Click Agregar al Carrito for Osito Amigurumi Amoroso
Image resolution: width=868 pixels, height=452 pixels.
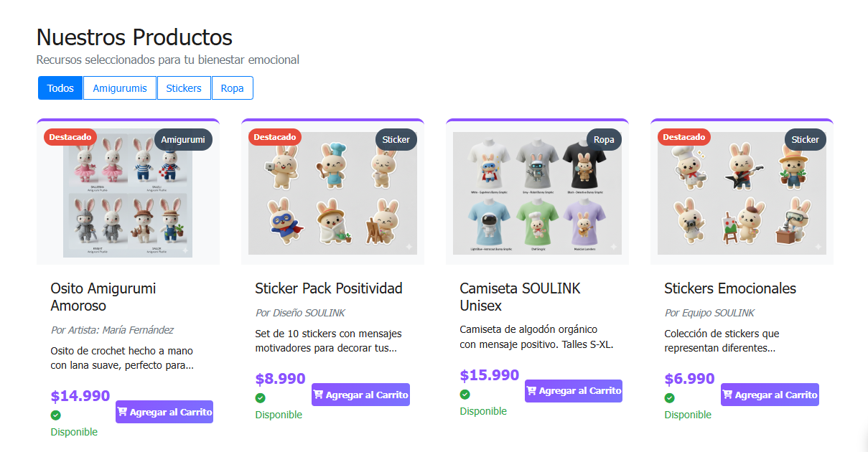[164, 411]
